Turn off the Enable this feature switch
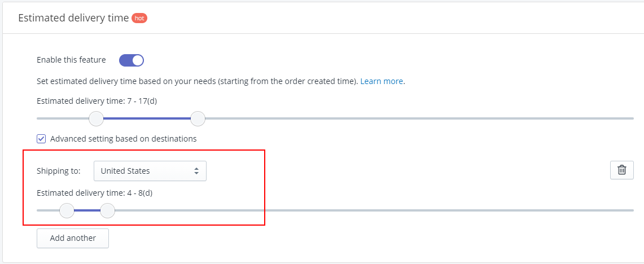Screen dimensions: 644x264 pos(132,60)
